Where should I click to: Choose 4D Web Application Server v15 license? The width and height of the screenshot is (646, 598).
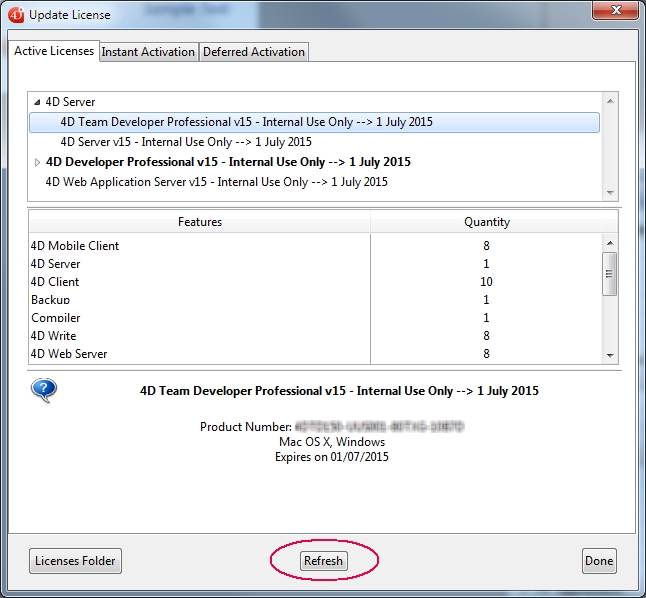coord(216,182)
